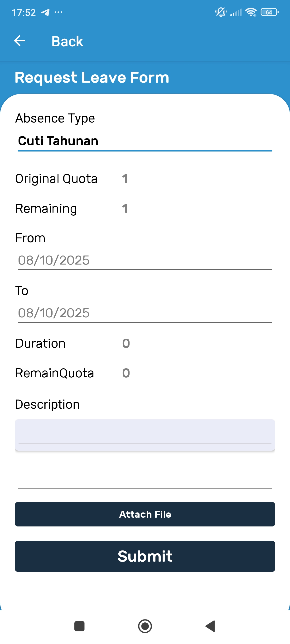Tap the three-dot notification overflow icon
This screenshot has height=644, width=290.
pyautogui.click(x=58, y=12)
